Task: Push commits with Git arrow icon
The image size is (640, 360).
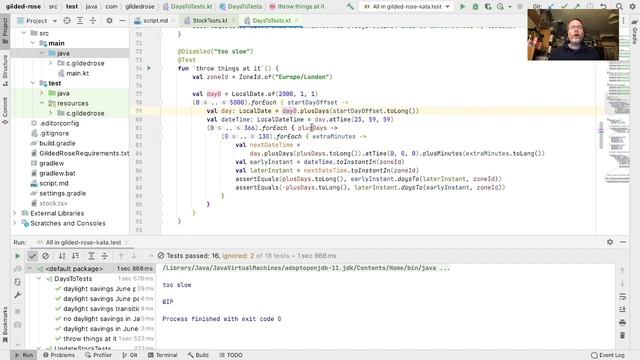Action: 577,7
